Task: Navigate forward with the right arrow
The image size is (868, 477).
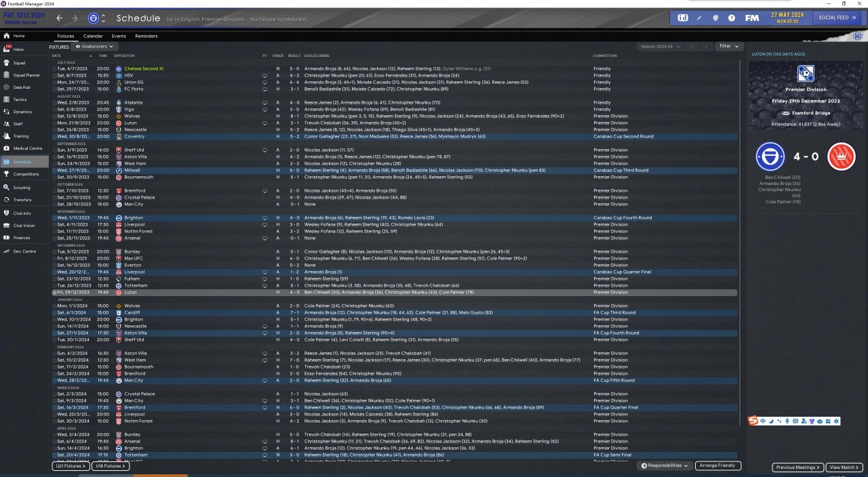Action: [75, 18]
